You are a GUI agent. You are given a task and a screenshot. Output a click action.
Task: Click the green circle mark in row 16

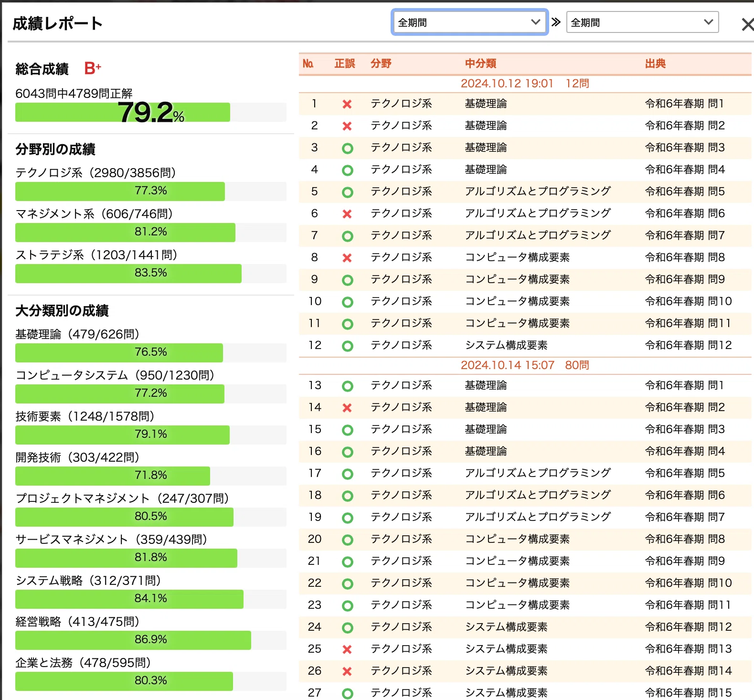(348, 452)
